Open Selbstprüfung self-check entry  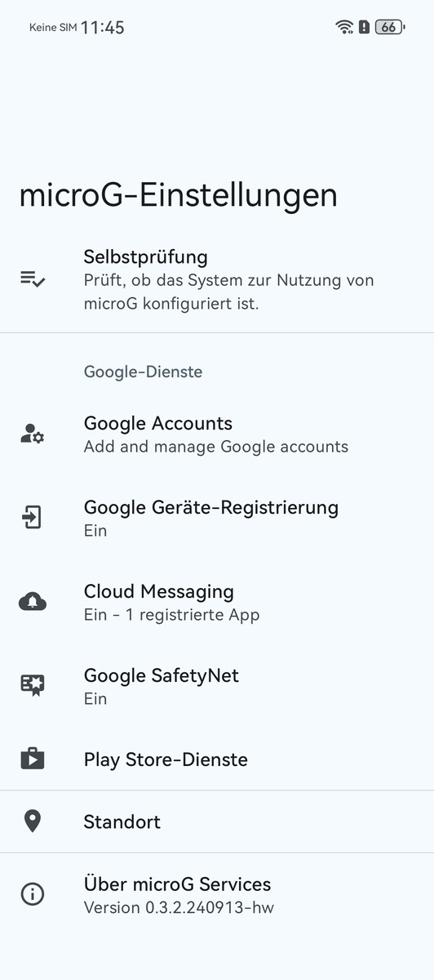[217, 279]
